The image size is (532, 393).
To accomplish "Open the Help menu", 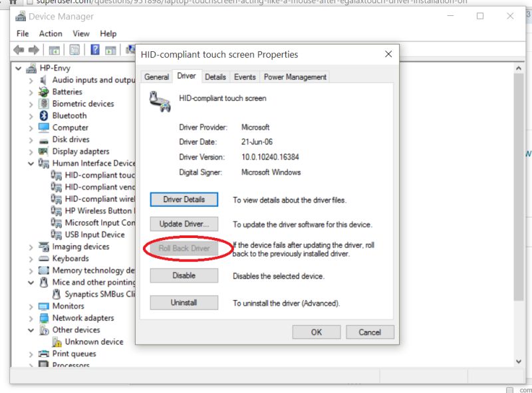I will click(108, 34).
